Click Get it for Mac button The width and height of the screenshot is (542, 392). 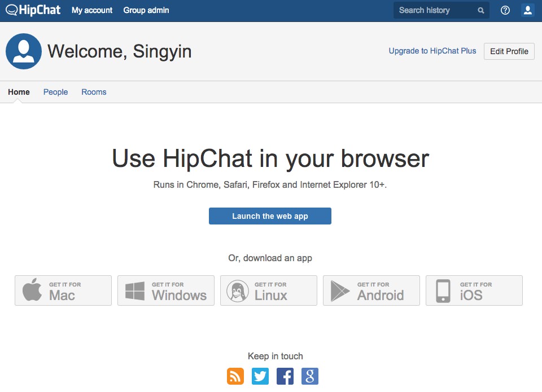point(63,290)
